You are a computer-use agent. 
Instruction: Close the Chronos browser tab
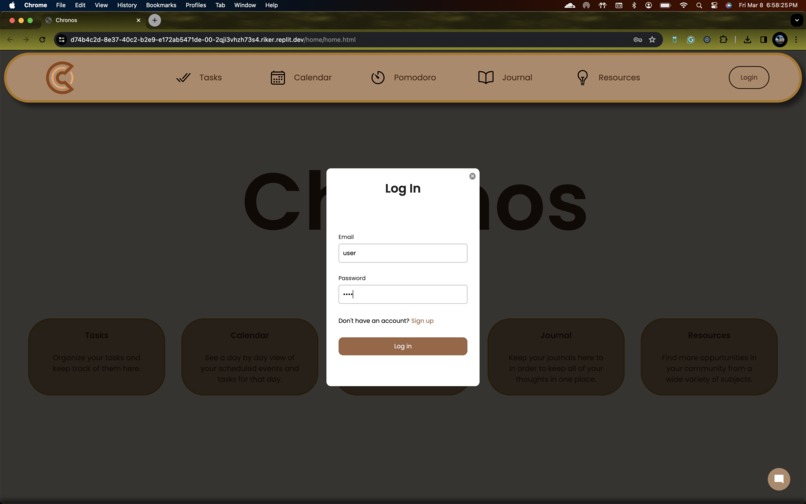click(x=138, y=20)
